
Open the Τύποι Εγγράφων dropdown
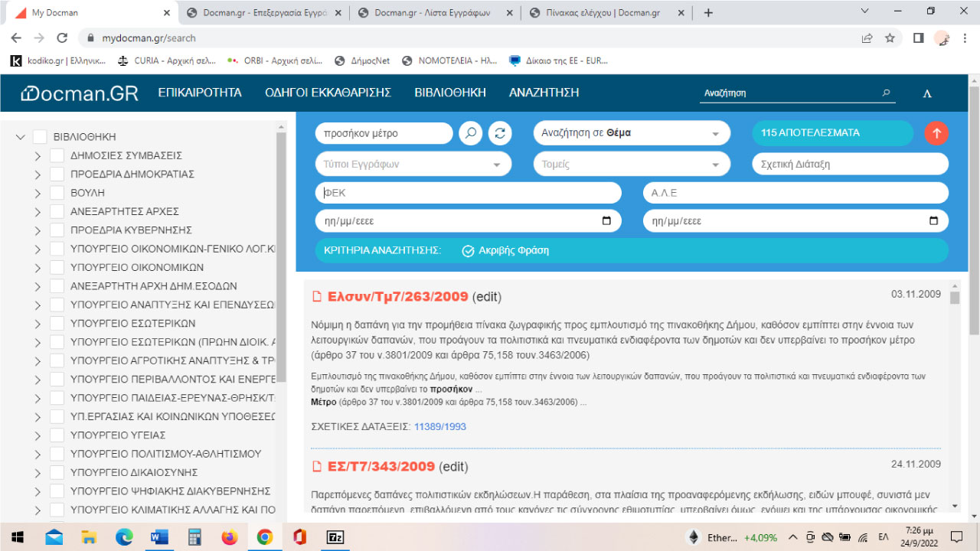[413, 163]
